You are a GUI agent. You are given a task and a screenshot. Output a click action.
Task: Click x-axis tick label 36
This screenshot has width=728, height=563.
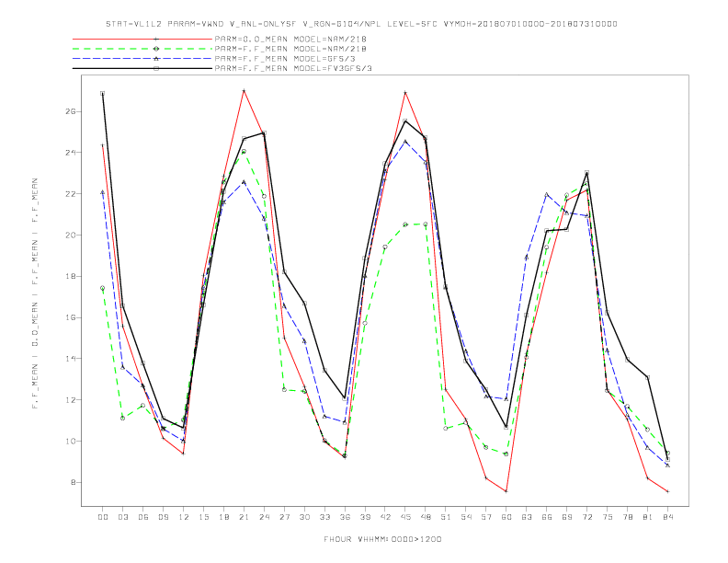pos(345,517)
